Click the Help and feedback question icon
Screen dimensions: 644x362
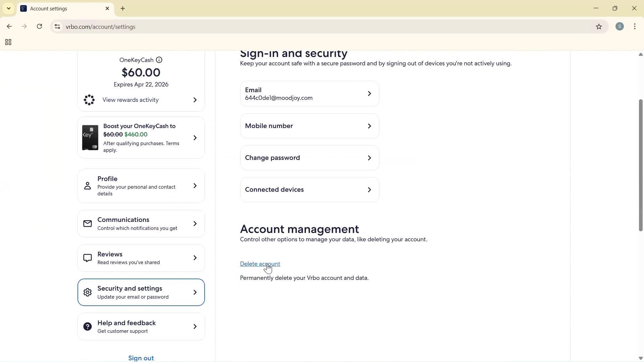coord(88,326)
